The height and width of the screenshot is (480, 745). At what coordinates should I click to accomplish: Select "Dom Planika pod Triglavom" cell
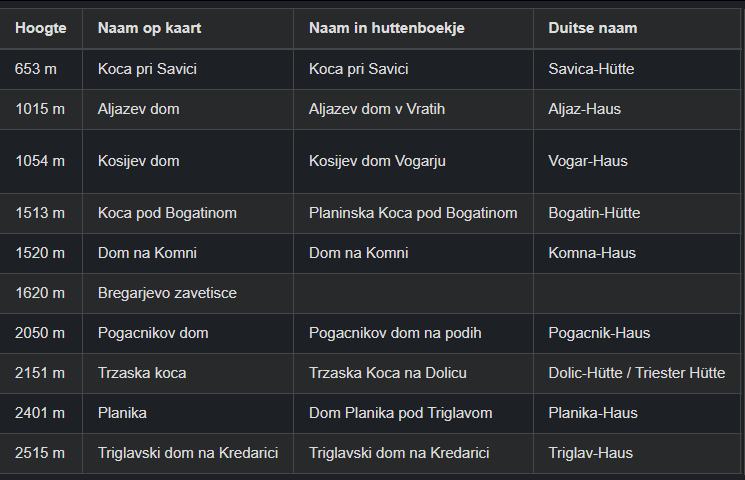[400, 413]
